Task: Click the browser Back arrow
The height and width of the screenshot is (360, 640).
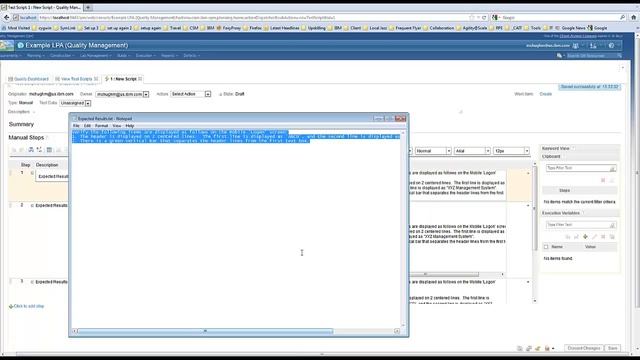Action: click(6, 18)
